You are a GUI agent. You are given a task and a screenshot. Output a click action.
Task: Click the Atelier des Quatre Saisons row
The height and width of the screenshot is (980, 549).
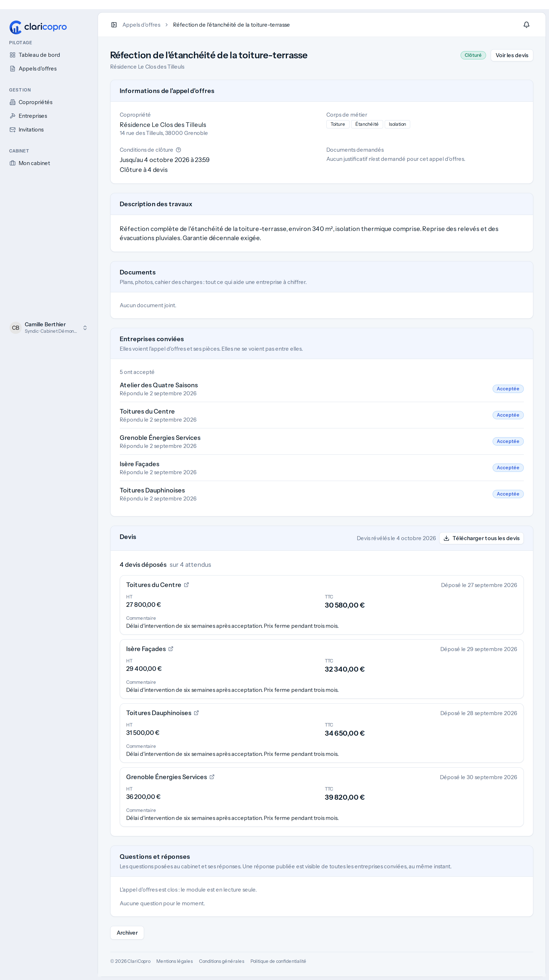(321, 389)
